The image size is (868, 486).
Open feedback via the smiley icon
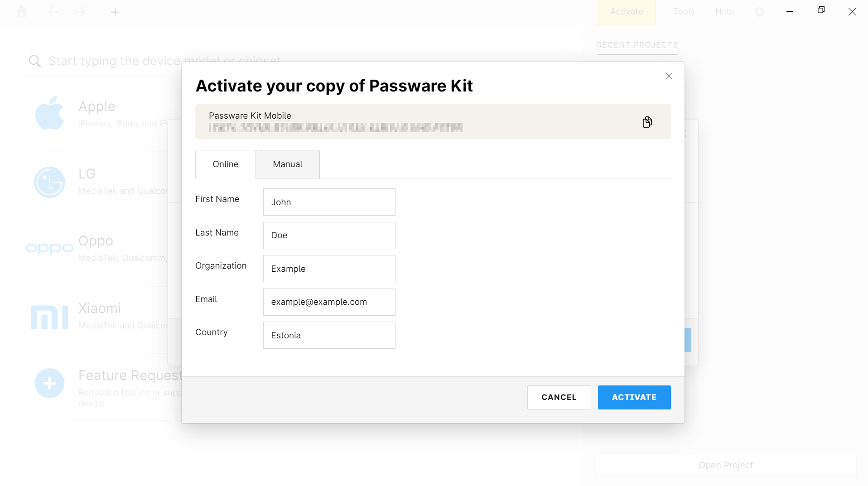tap(759, 12)
